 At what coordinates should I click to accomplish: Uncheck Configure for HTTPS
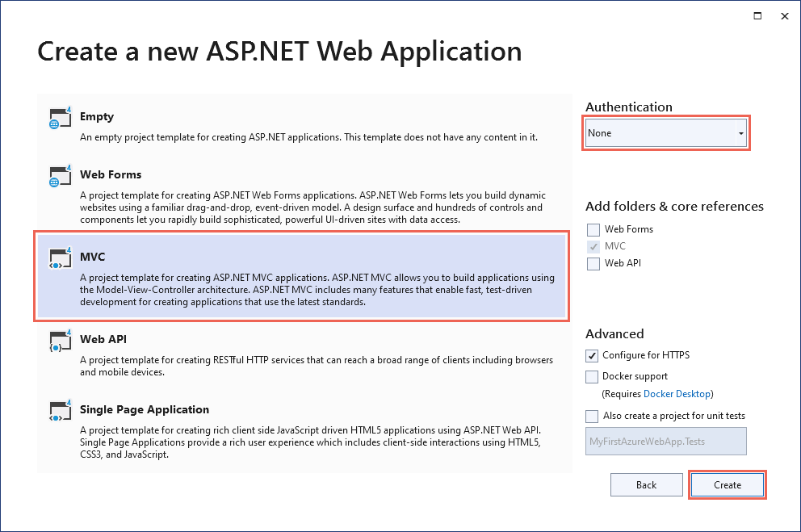tap(593, 355)
